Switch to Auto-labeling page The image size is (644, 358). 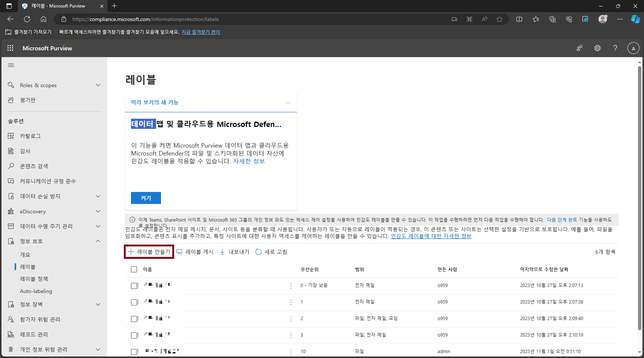[36, 291]
